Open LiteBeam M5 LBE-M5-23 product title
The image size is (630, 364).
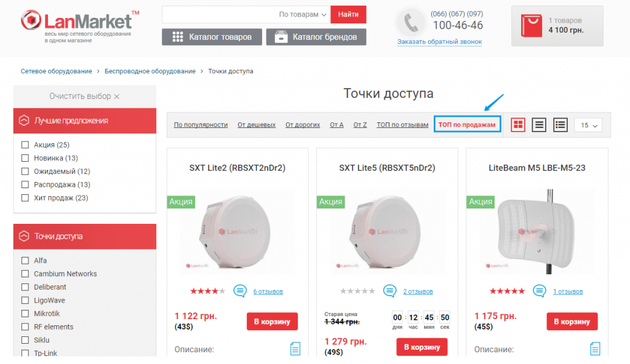(x=536, y=168)
